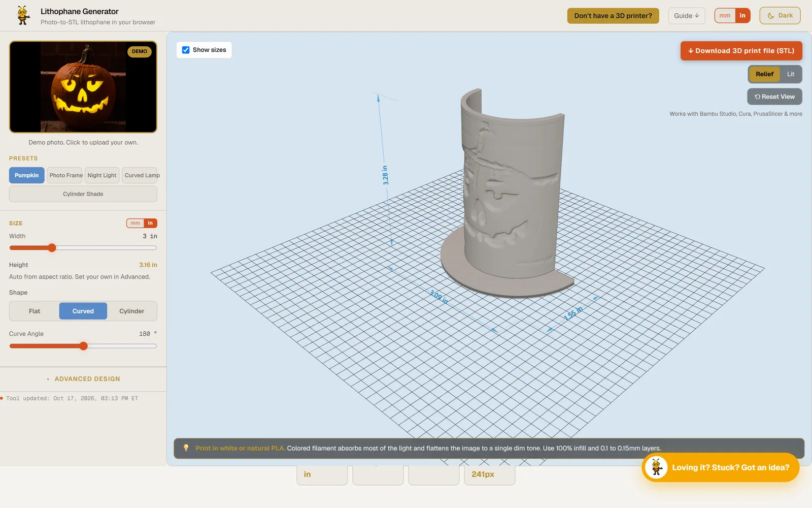This screenshot has width=812, height=508.
Task: Click the 3.28 in dimension label
Action: [385, 175]
